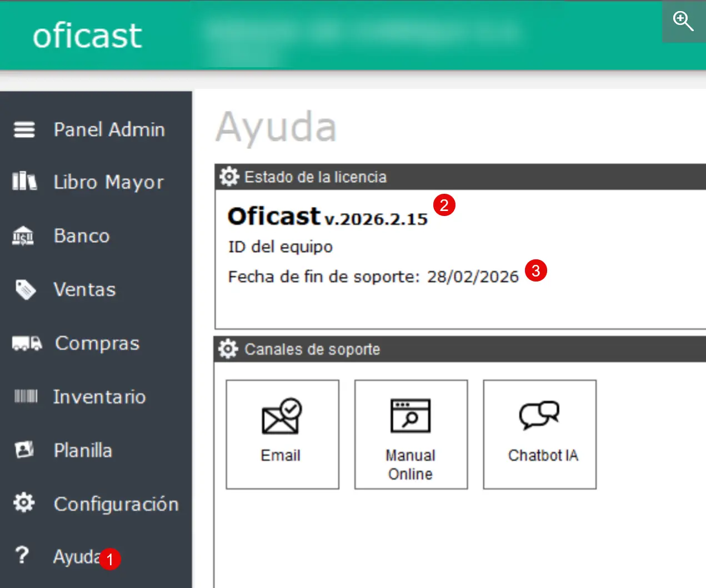Open the Panel Admin menu item
This screenshot has width=706, height=588.
pos(109,129)
